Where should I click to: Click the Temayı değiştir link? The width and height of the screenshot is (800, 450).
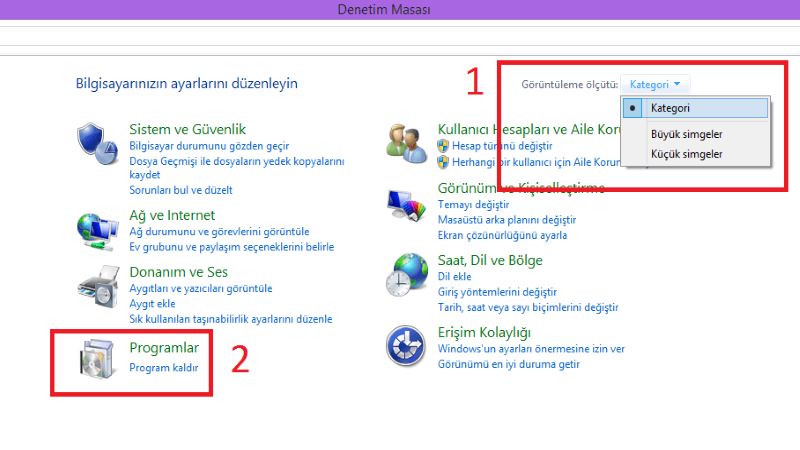(x=473, y=205)
